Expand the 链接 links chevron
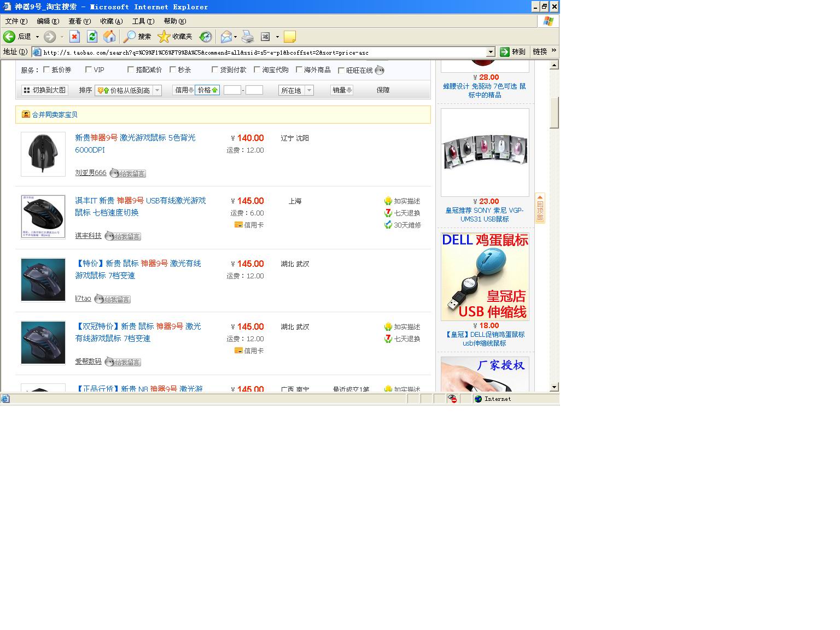This screenshot has height=630, width=840. [x=553, y=50]
